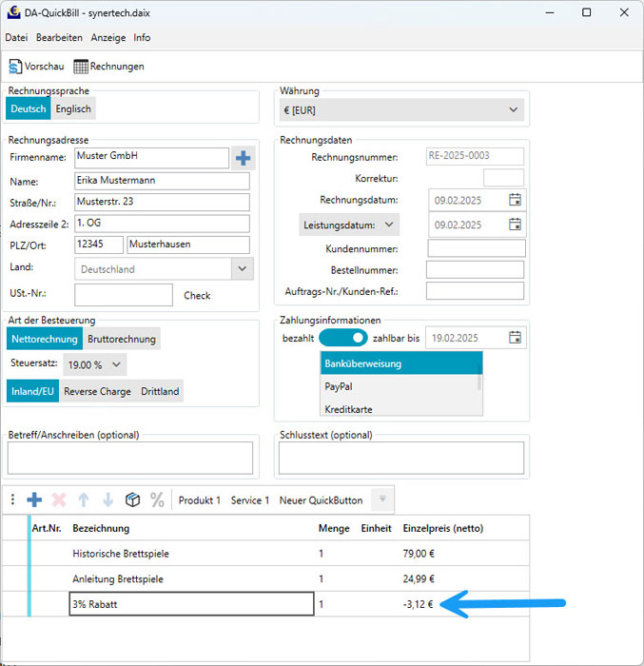This screenshot has width=644, height=666.
Task: Add a new invoice line item
Action: pyautogui.click(x=34, y=499)
